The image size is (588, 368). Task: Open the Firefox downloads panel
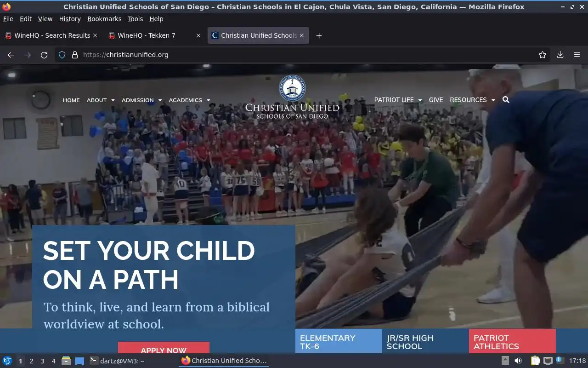point(560,55)
